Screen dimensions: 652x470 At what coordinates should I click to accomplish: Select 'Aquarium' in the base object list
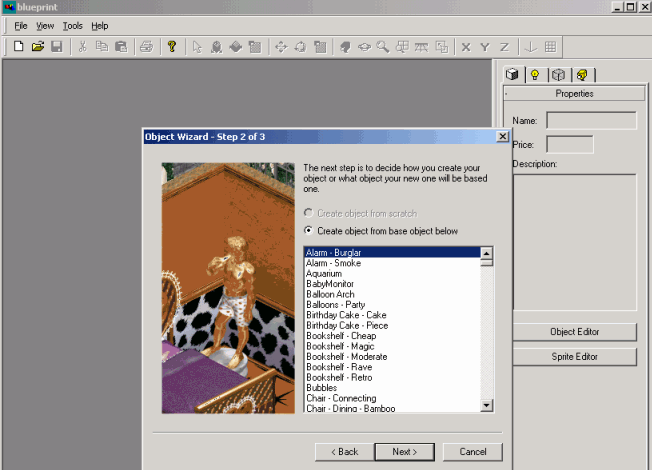324,273
